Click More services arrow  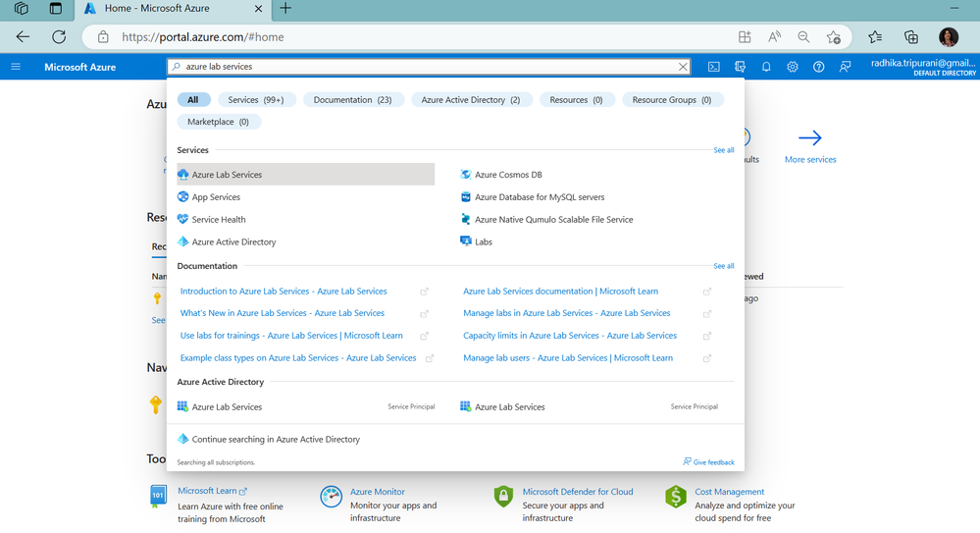click(x=810, y=137)
